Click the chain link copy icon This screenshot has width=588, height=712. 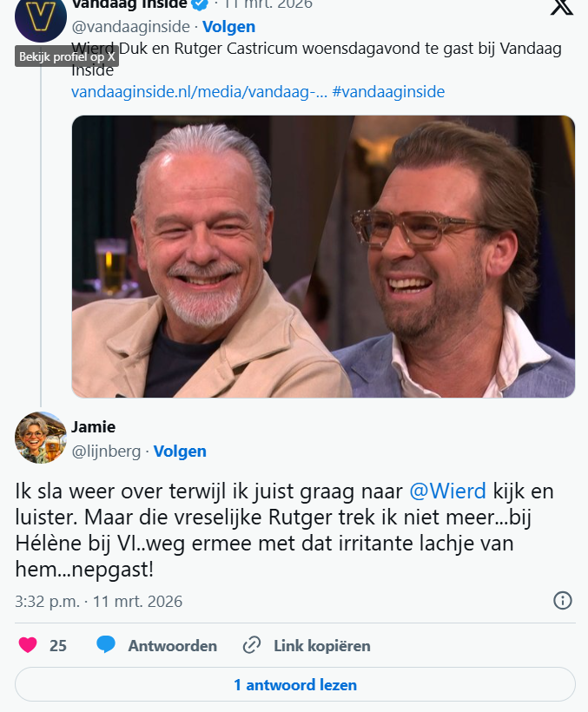[252, 645]
